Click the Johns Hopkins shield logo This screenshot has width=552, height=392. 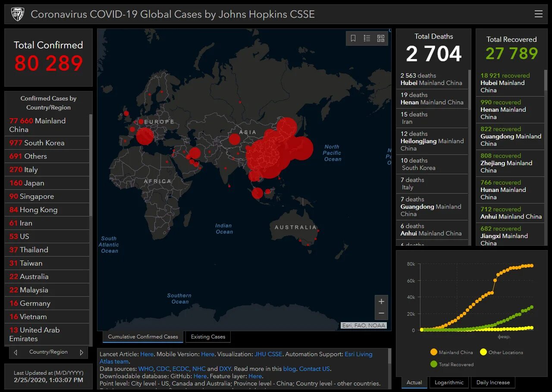[x=18, y=14]
